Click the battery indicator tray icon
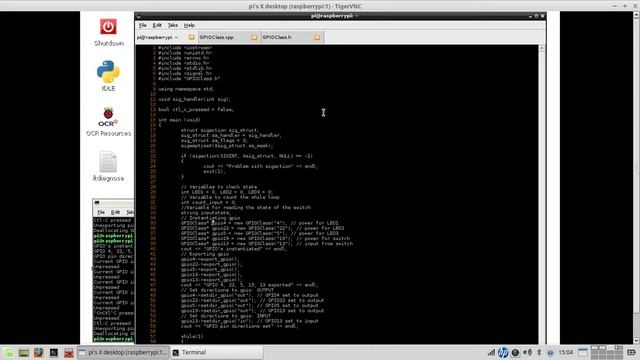 click(631, 352)
